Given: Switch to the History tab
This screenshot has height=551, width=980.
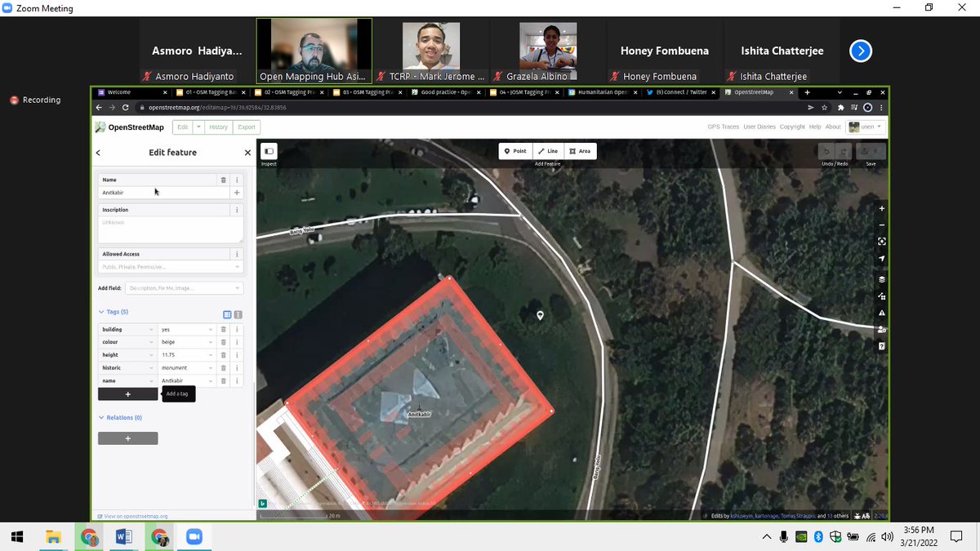Looking at the screenshot, I should point(217,127).
